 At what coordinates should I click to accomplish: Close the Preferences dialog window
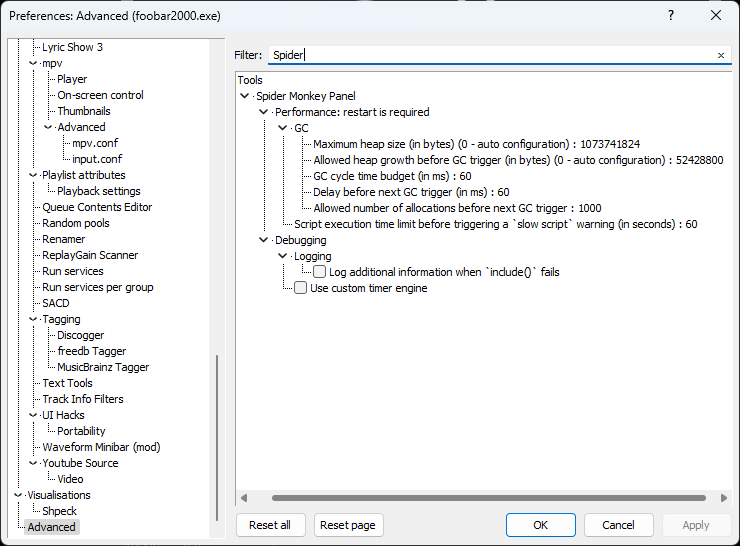coord(715,16)
